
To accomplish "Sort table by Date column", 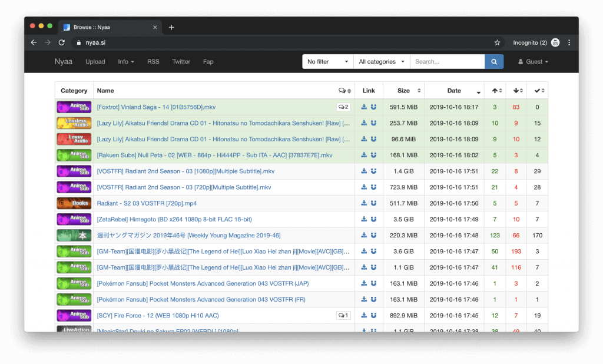I will [454, 91].
